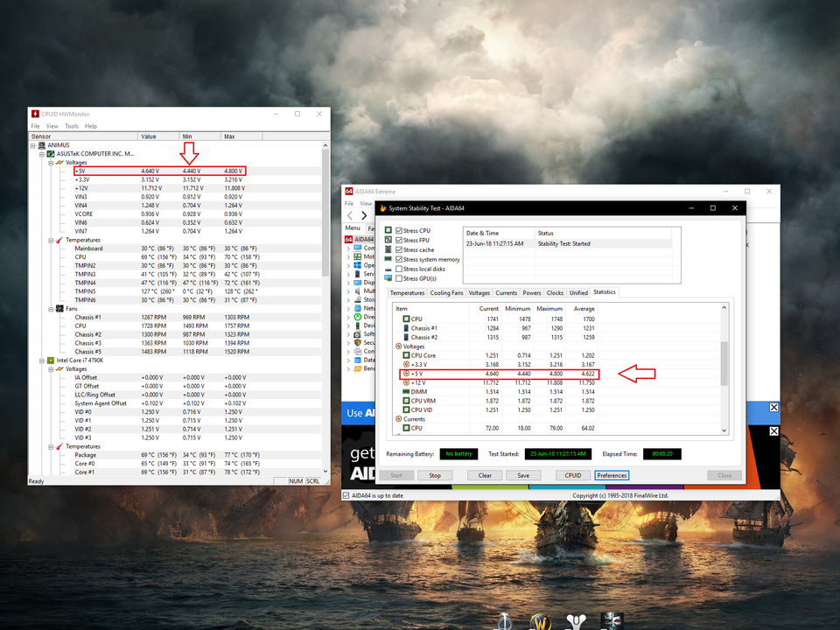
Task: Collapse the Intel Core i7 4790K node
Action: point(42,360)
